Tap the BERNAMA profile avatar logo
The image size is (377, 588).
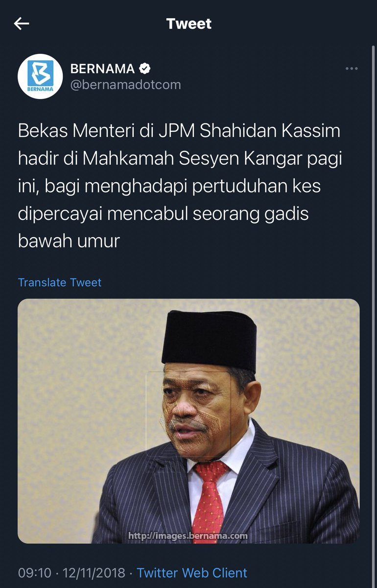point(40,76)
